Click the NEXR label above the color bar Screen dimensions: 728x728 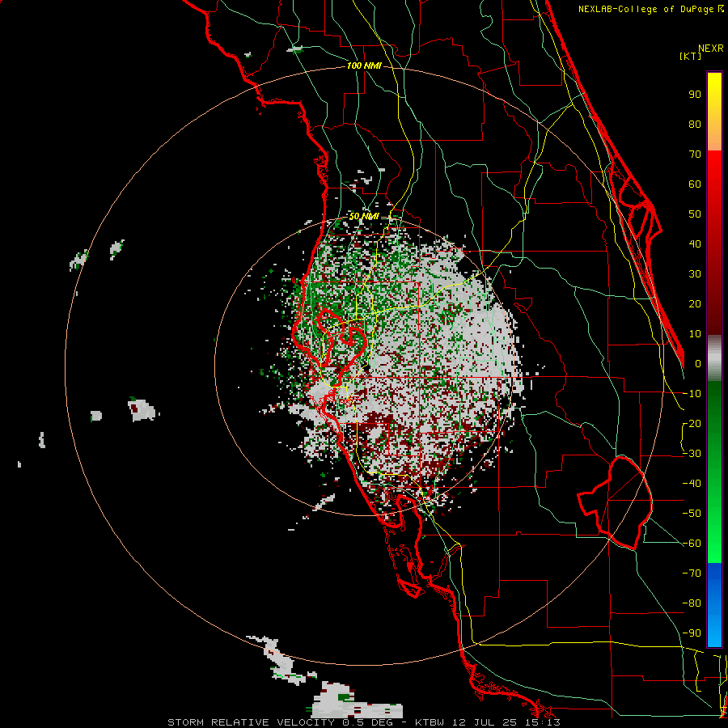(711, 49)
